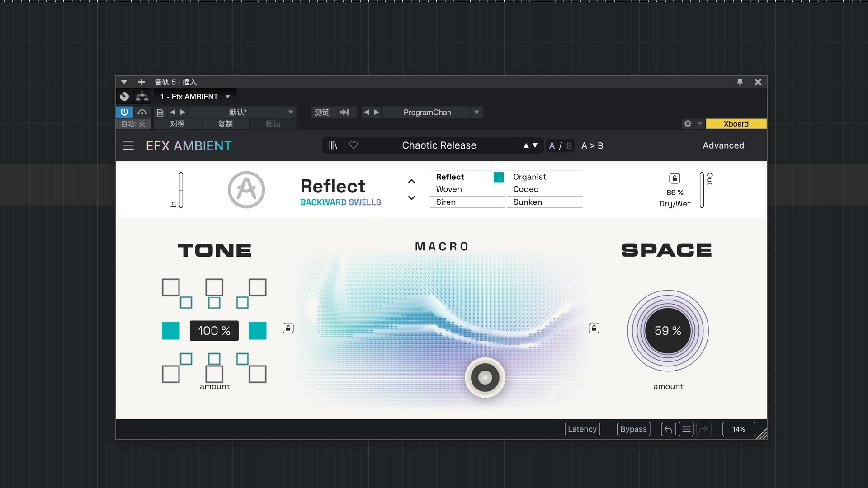Click the Arturia logo circle
The width and height of the screenshot is (868, 488).
[x=246, y=190]
